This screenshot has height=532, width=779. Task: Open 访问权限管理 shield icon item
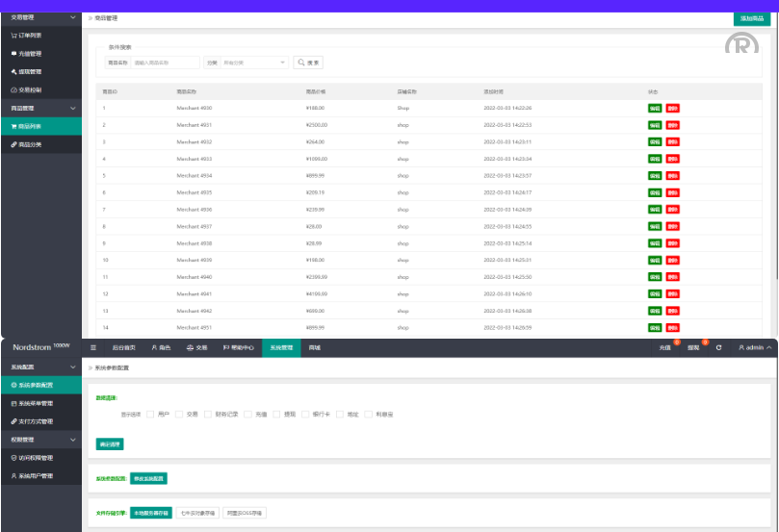tap(13, 458)
